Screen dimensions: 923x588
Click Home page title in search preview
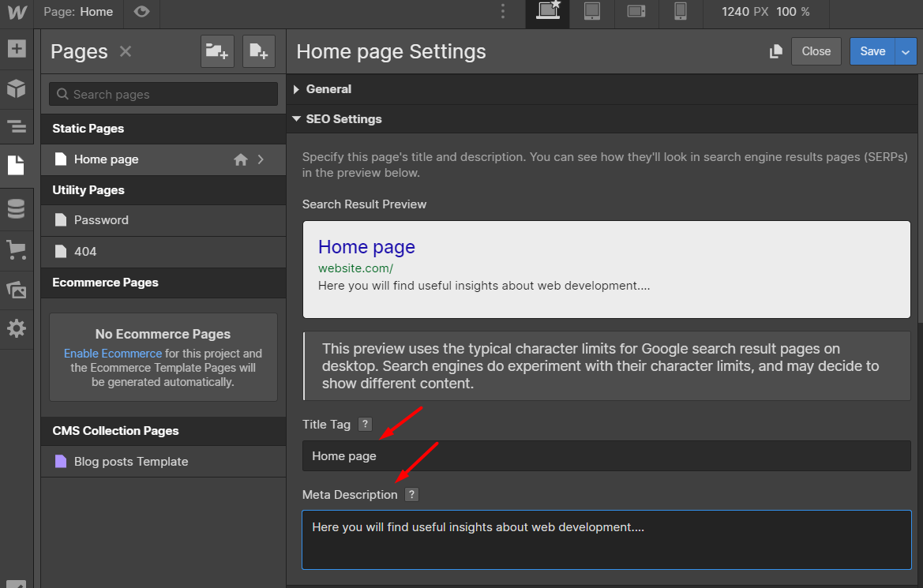coord(366,246)
